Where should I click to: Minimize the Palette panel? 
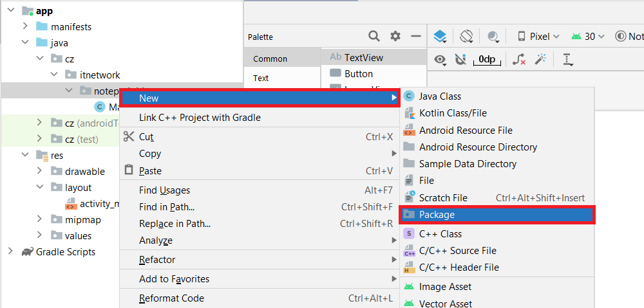click(x=416, y=37)
